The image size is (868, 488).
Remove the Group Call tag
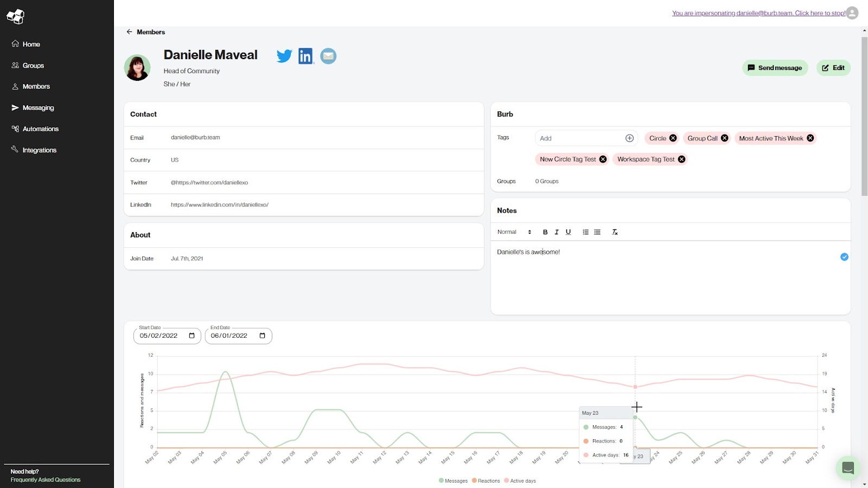724,138
